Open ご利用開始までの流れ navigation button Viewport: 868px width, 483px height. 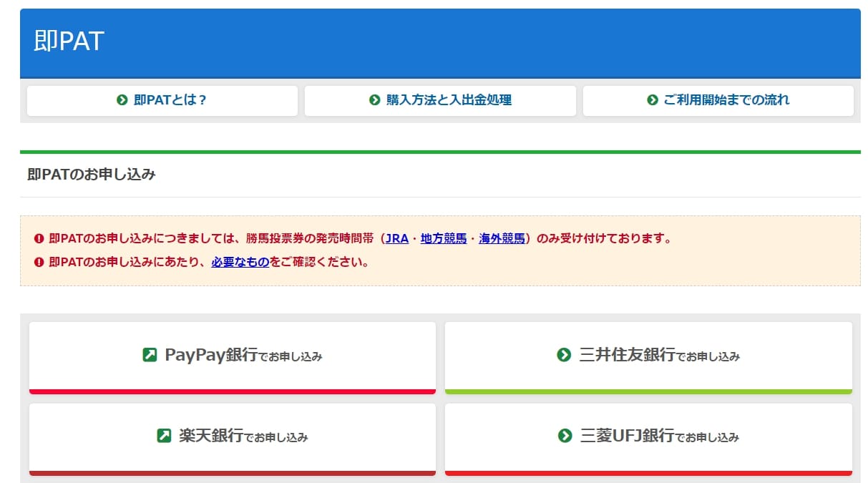tap(718, 100)
